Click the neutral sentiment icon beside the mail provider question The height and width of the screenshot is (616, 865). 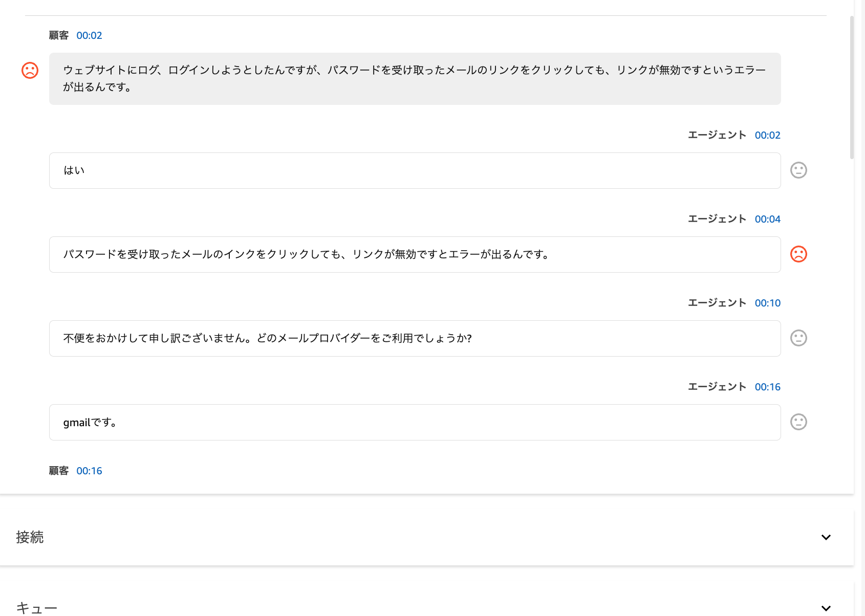798,338
